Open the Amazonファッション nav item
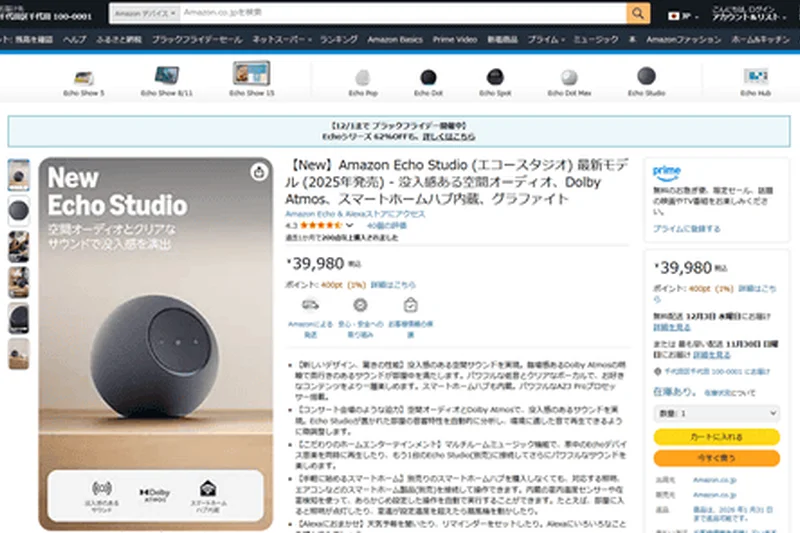Image resolution: width=800 pixels, height=533 pixels. pos(684,39)
